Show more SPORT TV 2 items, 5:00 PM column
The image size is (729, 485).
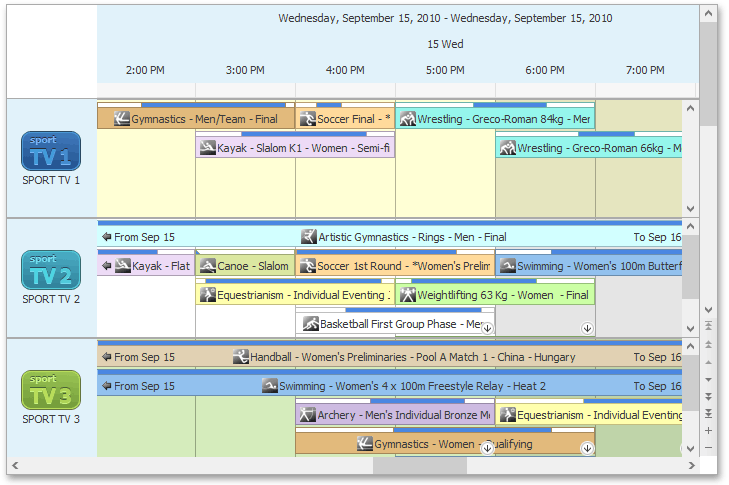tap(487, 328)
